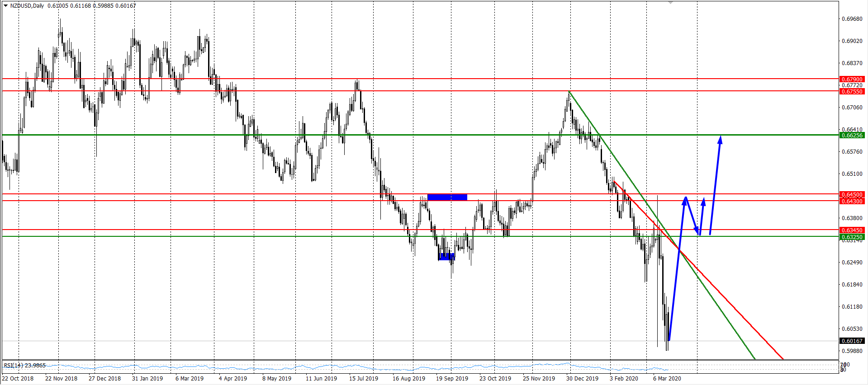Click the NZDUSD,Daily chart title text
This screenshot has height=385, width=868.
coord(27,6)
